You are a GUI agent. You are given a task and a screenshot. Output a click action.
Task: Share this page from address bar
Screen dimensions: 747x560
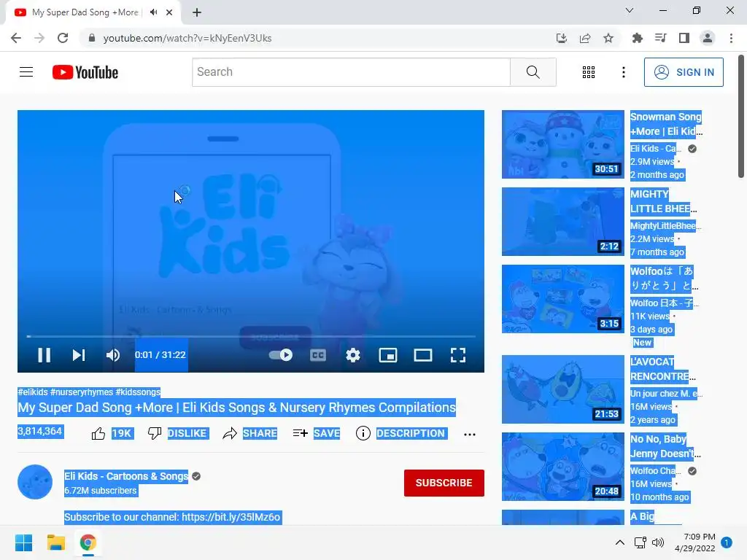tap(585, 38)
